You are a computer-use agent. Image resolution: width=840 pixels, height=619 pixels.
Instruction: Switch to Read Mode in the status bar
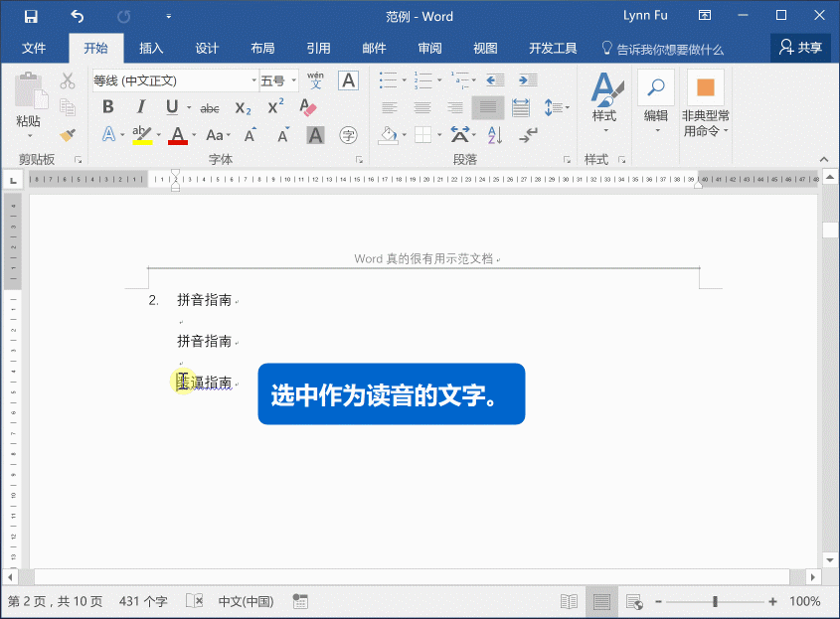tap(569, 601)
